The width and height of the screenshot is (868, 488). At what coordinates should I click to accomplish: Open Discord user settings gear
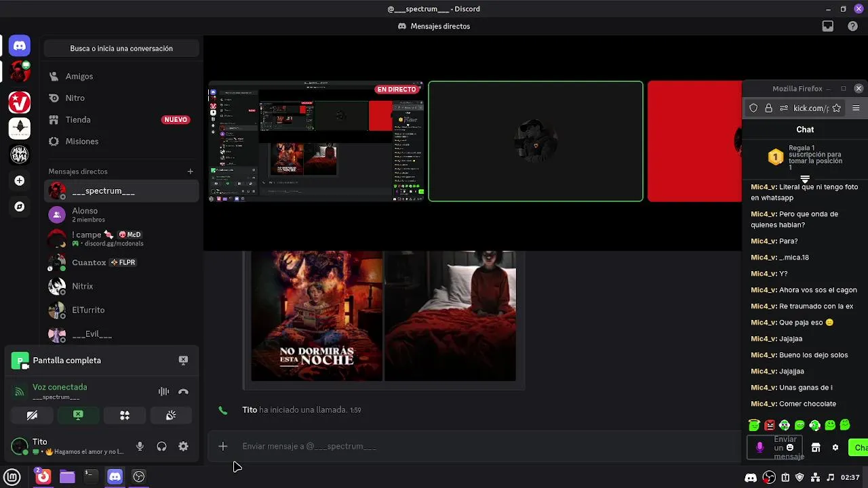[x=183, y=447]
